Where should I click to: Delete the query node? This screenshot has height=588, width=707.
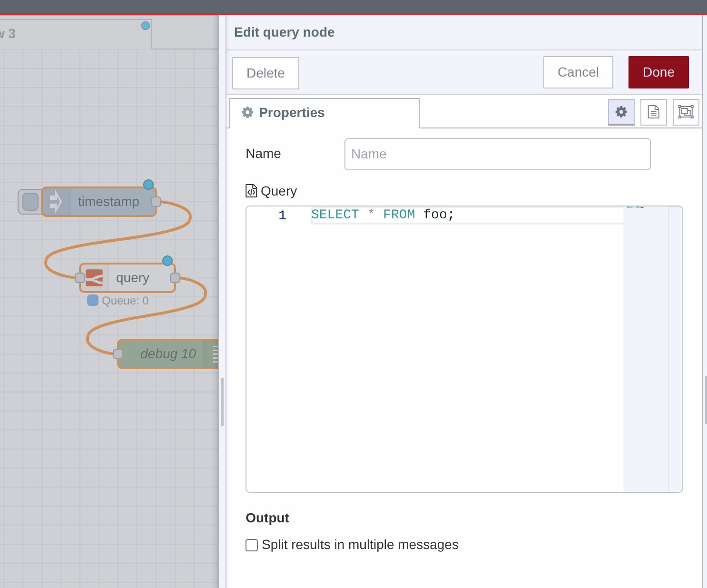click(265, 73)
